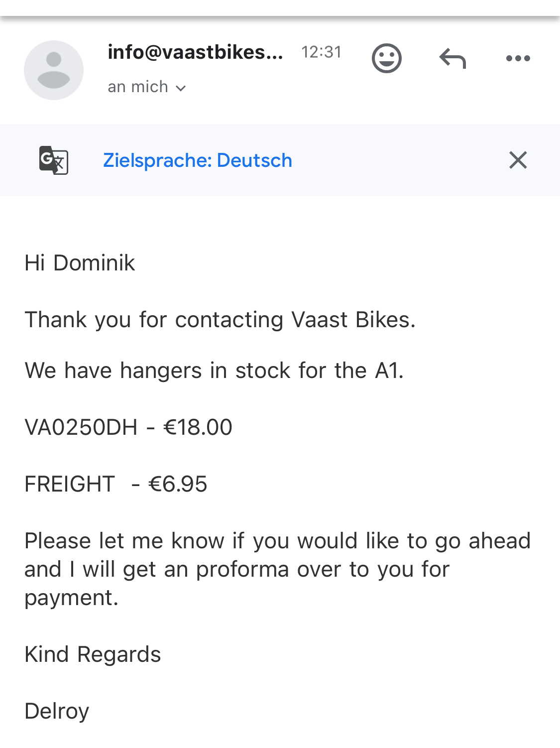Screen dimensions: 560x748
Task: Dismiss the translation banner
Action: [x=518, y=160]
